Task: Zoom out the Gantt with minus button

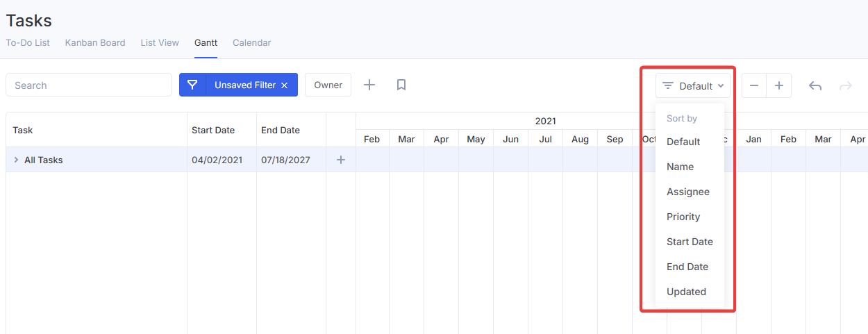Action: click(754, 85)
